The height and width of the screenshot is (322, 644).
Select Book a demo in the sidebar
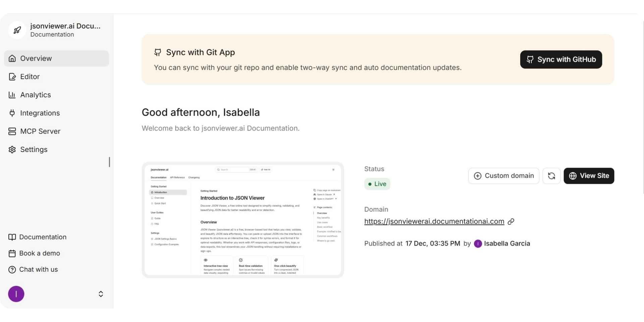coord(39,253)
